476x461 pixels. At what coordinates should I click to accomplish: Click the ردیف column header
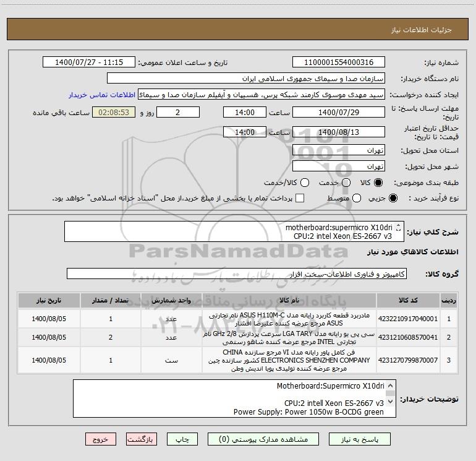click(x=449, y=300)
